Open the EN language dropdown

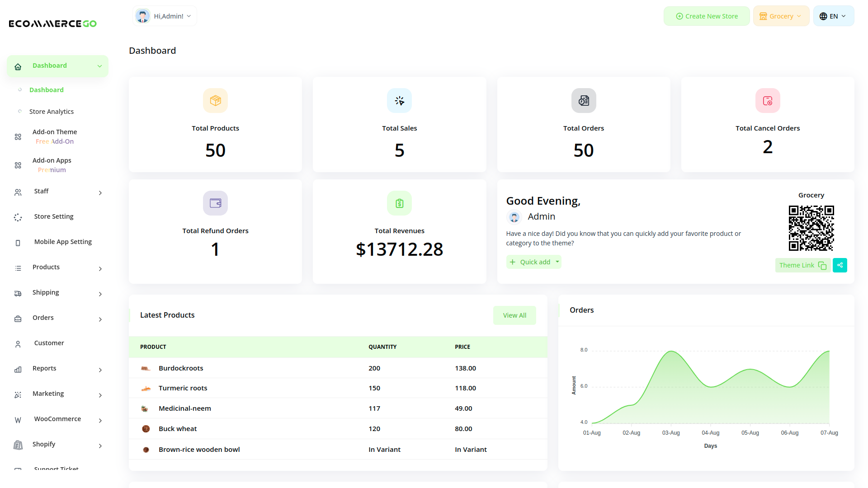[x=833, y=16]
